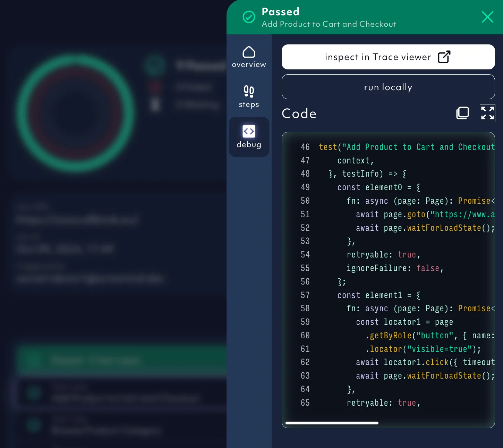Click the green Passed banner in the results list
Image resolution: width=503 pixels, height=448 pixels.
point(121,360)
